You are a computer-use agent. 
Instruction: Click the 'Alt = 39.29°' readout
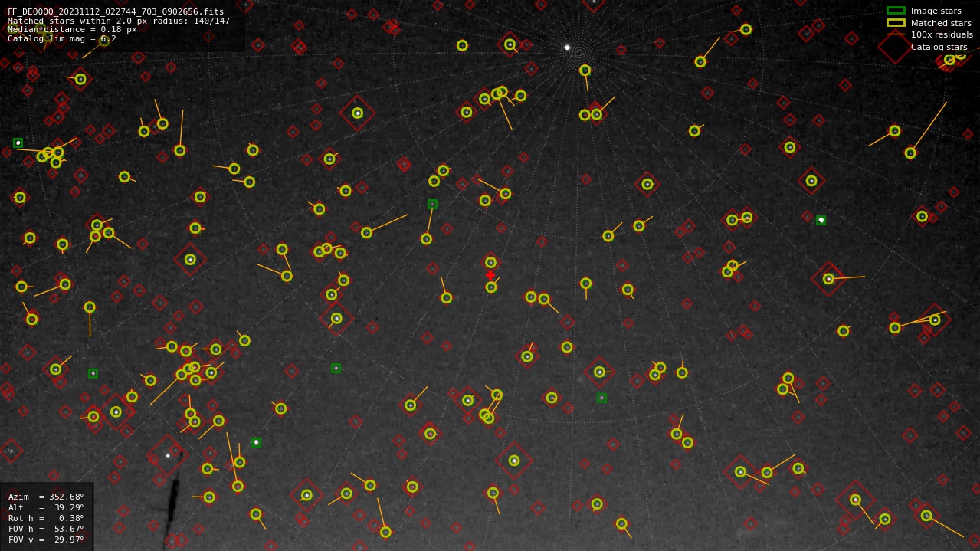click(46, 507)
